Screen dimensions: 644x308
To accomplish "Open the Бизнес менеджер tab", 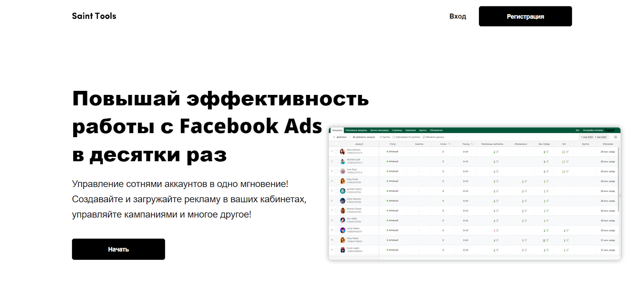I will point(380,130).
